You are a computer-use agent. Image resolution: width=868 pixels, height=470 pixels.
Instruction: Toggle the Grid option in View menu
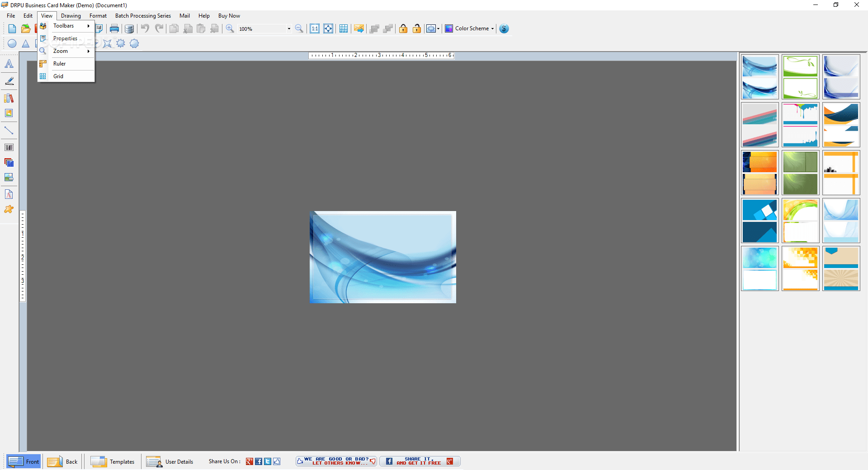tap(58, 76)
